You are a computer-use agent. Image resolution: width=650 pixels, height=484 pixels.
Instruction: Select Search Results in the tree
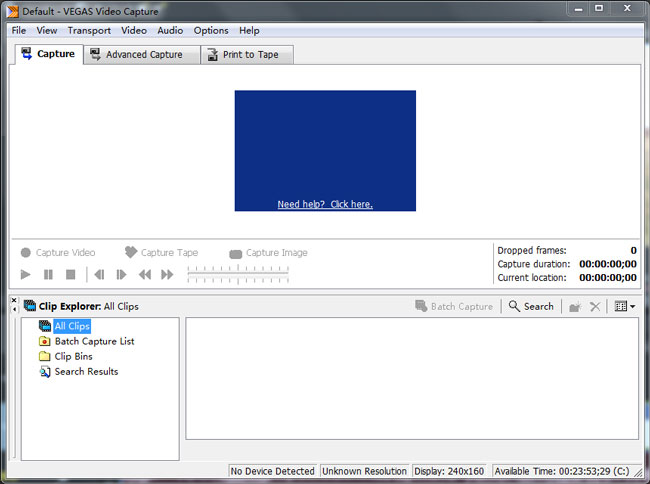click(x=86, y=371)
